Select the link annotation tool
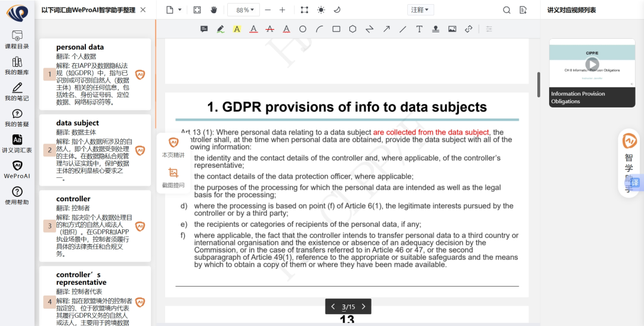644x326 pixels. pos(469,29)
